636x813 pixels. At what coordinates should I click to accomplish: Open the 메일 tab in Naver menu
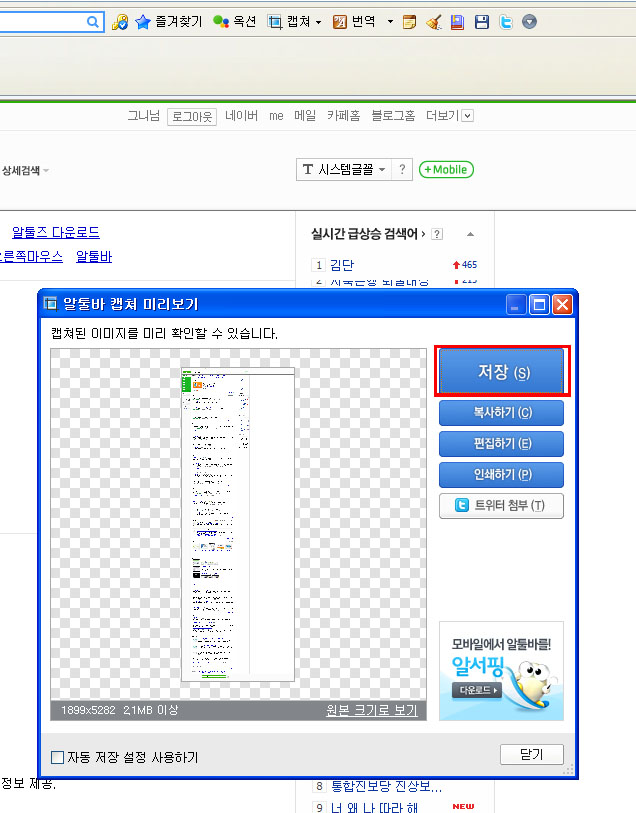click(x=305, y=116)
